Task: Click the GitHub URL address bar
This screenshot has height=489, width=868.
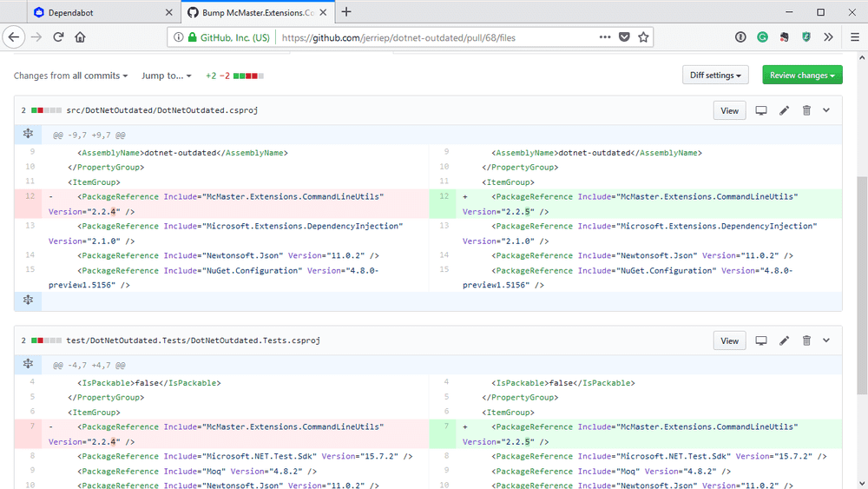Action: click(434, 37)
